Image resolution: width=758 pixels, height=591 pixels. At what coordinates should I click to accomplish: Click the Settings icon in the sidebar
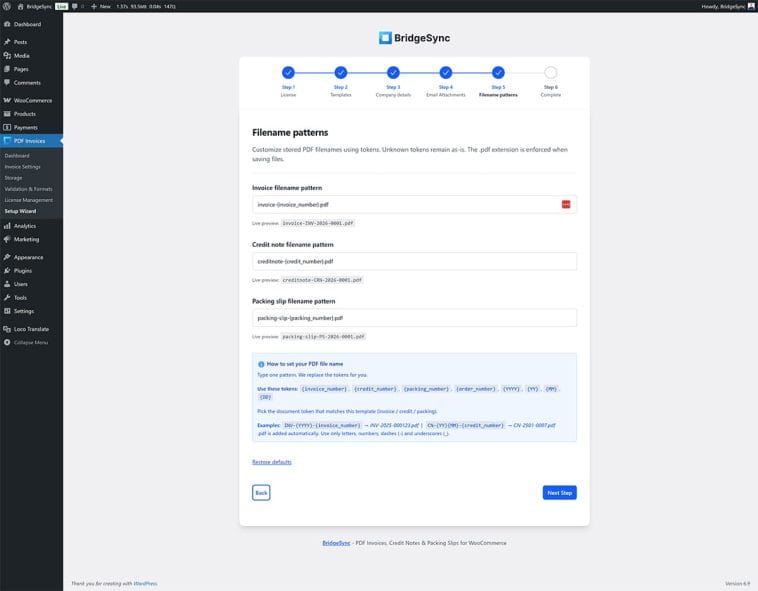[x=7, y=311]
